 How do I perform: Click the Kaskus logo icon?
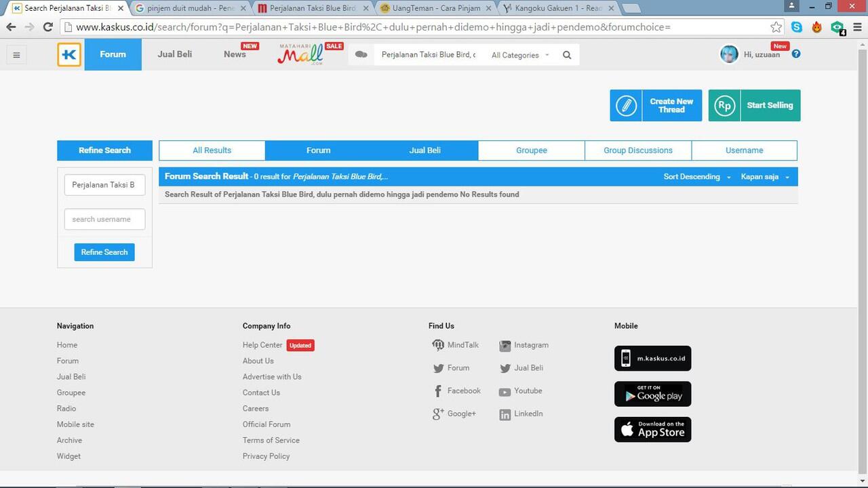tap(69, 54)
